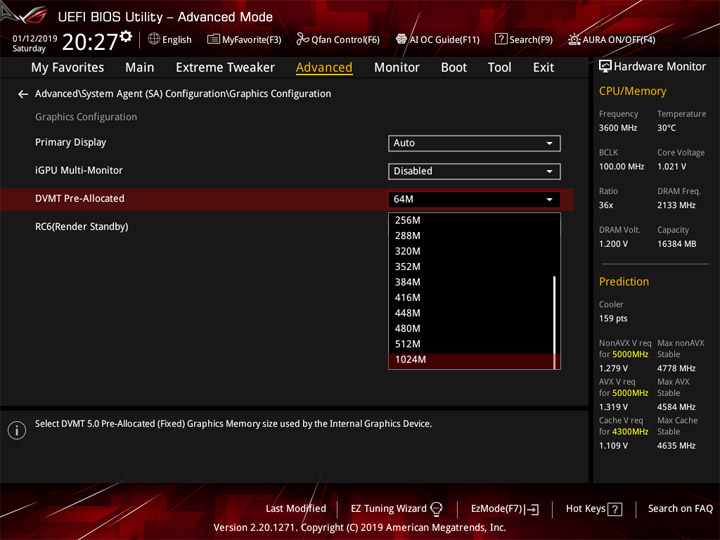Switch to the Main tab

[x=140, y=68]
